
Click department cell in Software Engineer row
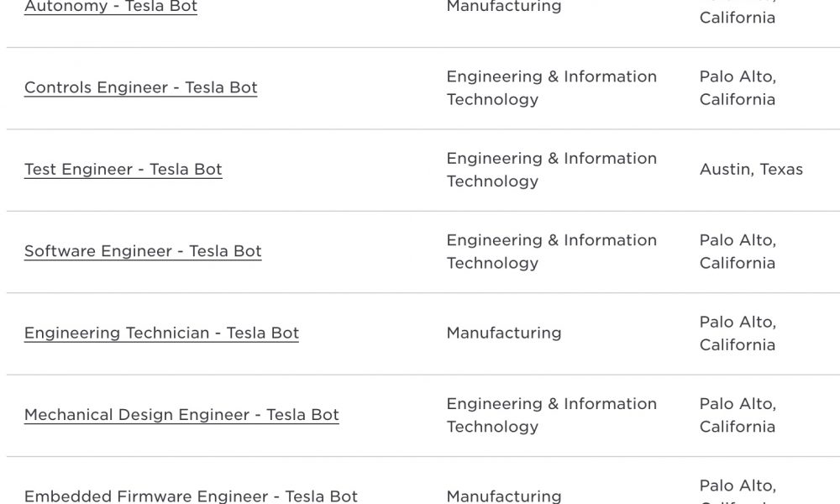[552, 252]
